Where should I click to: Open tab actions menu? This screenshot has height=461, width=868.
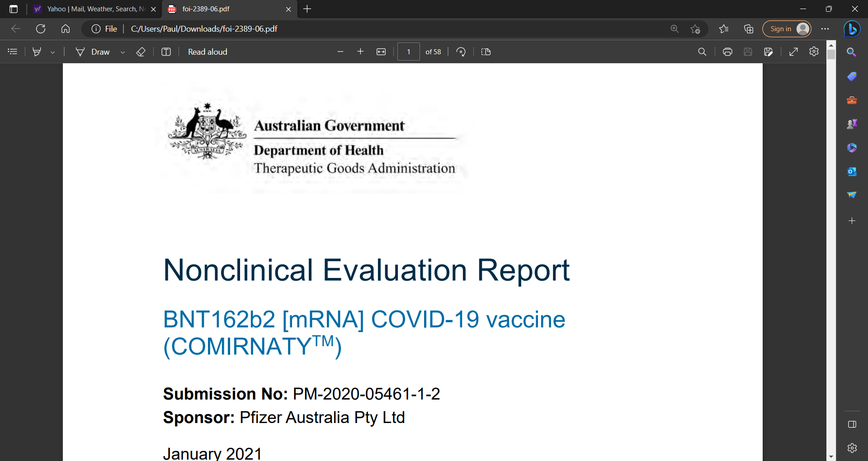tap(14, 9)
